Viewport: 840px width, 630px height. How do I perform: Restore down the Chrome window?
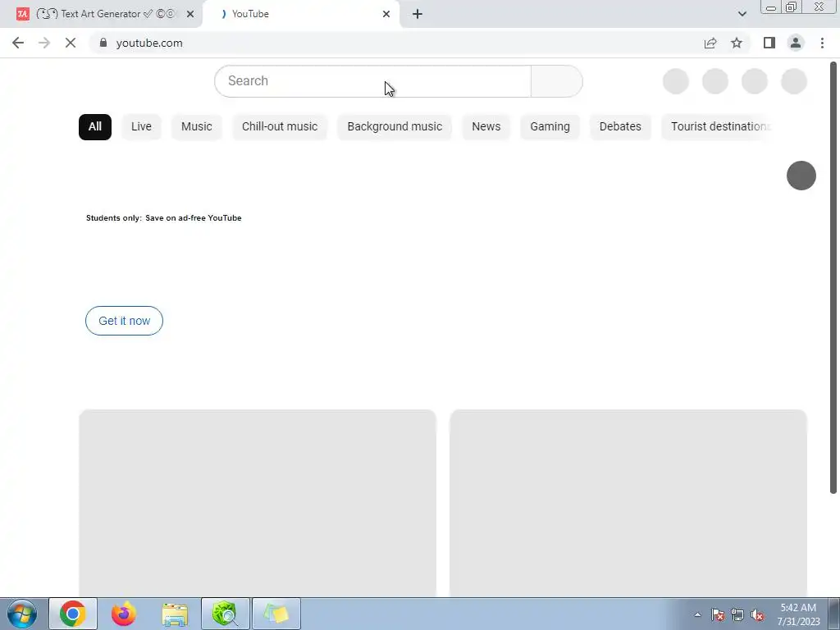tap(791, 7)
